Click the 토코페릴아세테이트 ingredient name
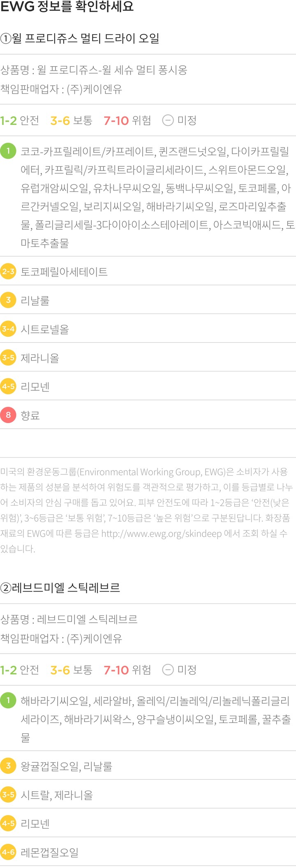Viewport: 296px width, 868px height. (64, 272)
